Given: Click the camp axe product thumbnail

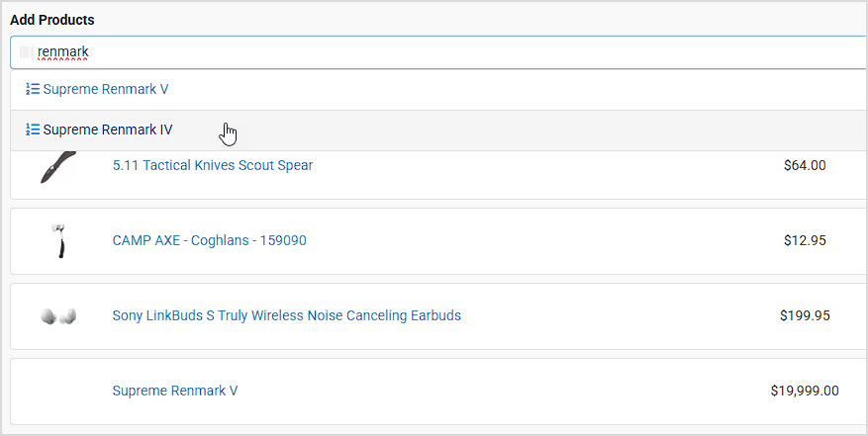Looking at the screenshot, I should 59,240.
